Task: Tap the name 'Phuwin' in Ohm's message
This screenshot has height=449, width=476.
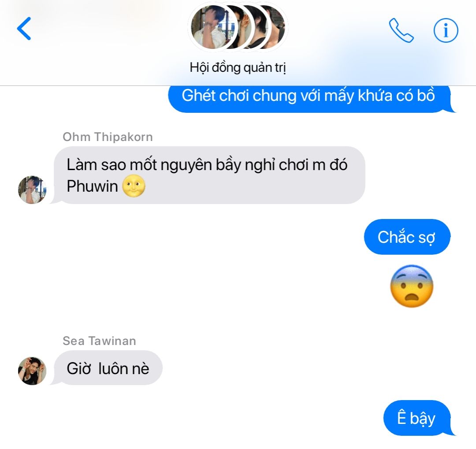Action: tap(92, 186)
